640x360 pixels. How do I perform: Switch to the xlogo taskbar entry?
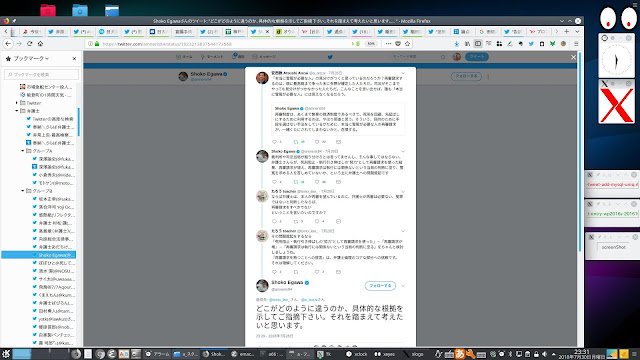(413, 354)
